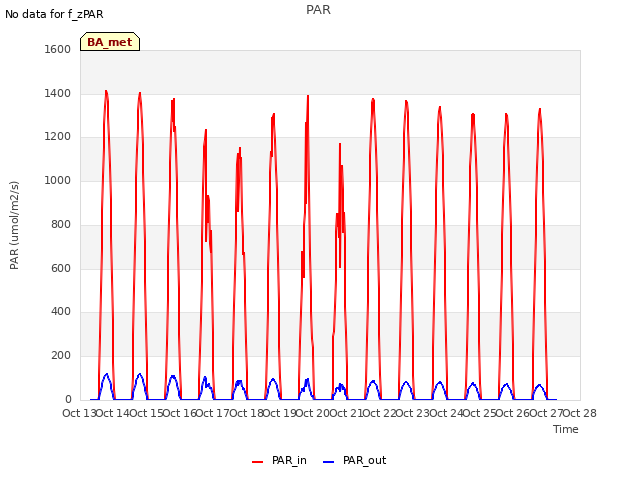The width and height of the screenshot is (640, 480).
Task: Click the Oct 28 x-axis label
Action: [580, 413]
